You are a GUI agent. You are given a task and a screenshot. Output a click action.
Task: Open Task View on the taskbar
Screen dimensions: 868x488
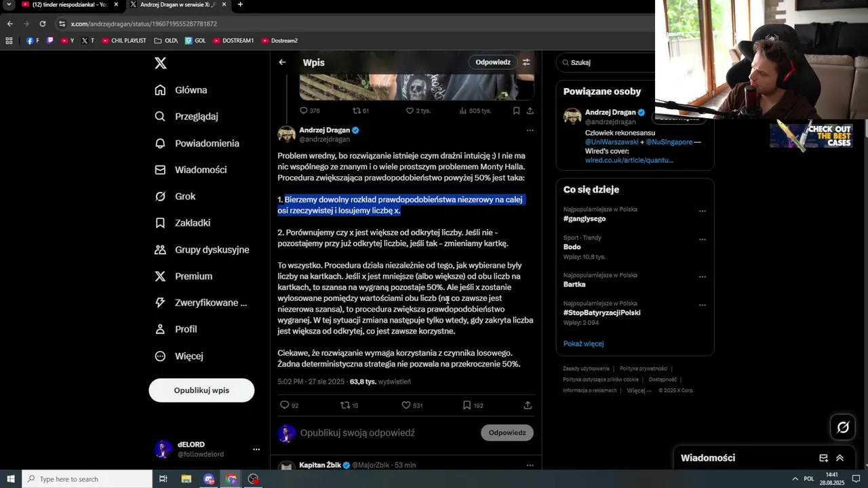pos(163,479)
